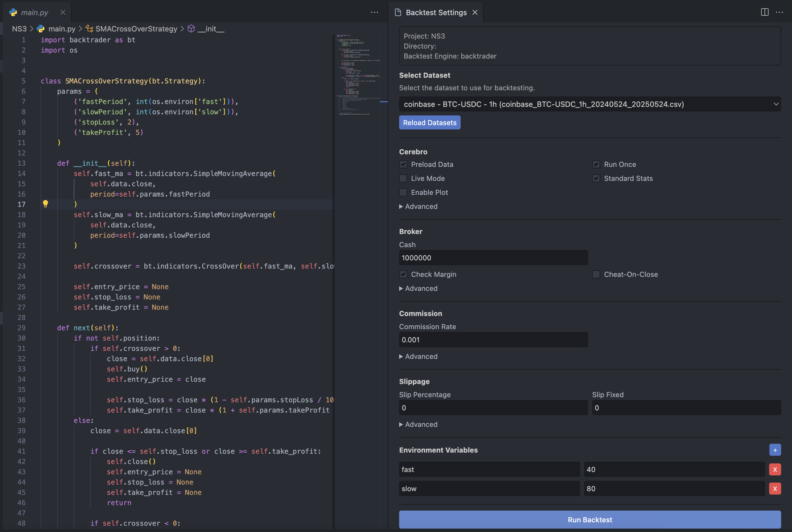Open more actions for main.py editor
Image resolution: width=792 pixels, height=532 pixels.
(375, 12)
